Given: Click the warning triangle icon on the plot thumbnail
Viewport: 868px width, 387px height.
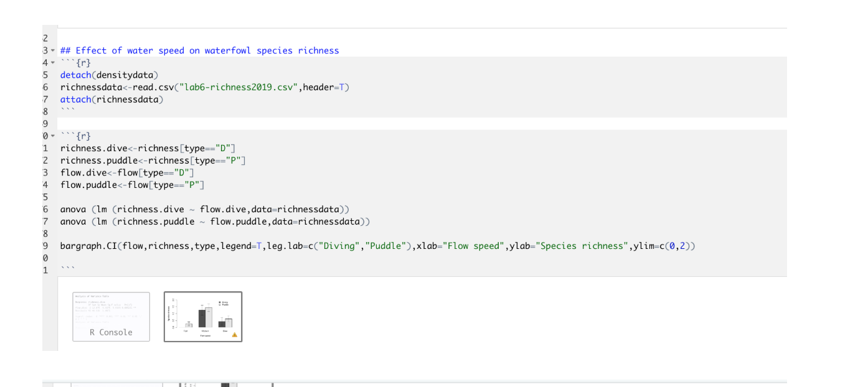Looking at the screenshot, I should coord(235,335).
